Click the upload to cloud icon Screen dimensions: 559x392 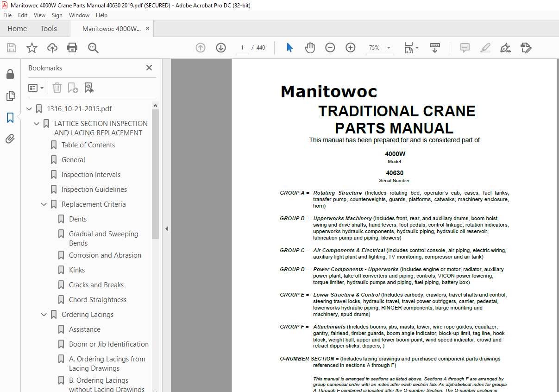(x=52, y=48)
